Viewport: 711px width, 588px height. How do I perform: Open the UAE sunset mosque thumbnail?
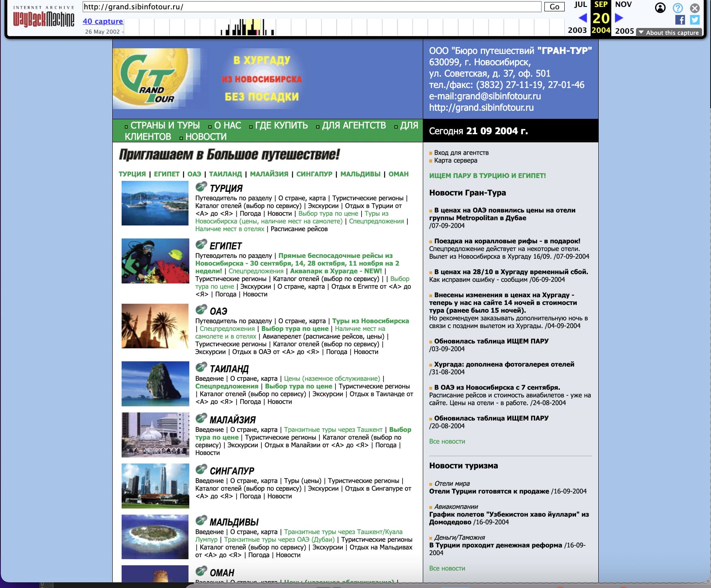pos(155,326)
